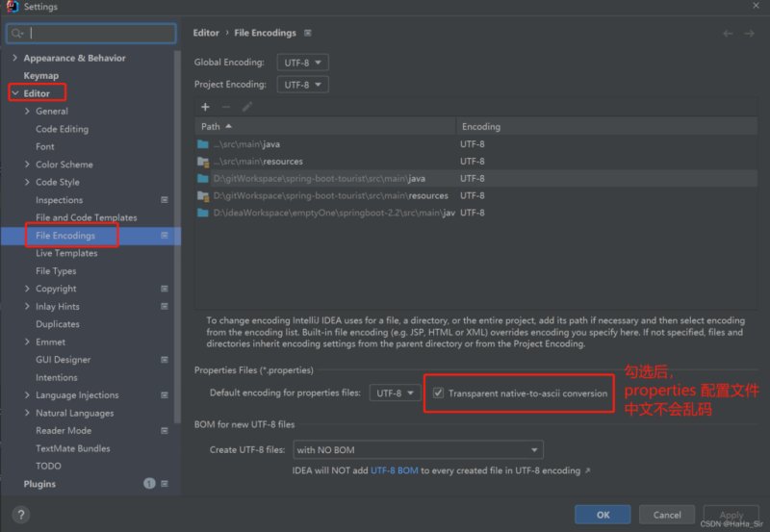Click the remove path minus icon
The width and height of the screenshot is (770, 532).
point(226,107)
